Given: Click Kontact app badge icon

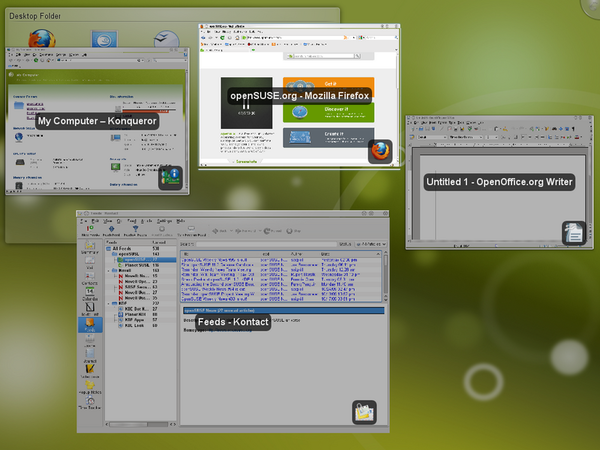Looking at the screenshot, I should tap(364, 412).
